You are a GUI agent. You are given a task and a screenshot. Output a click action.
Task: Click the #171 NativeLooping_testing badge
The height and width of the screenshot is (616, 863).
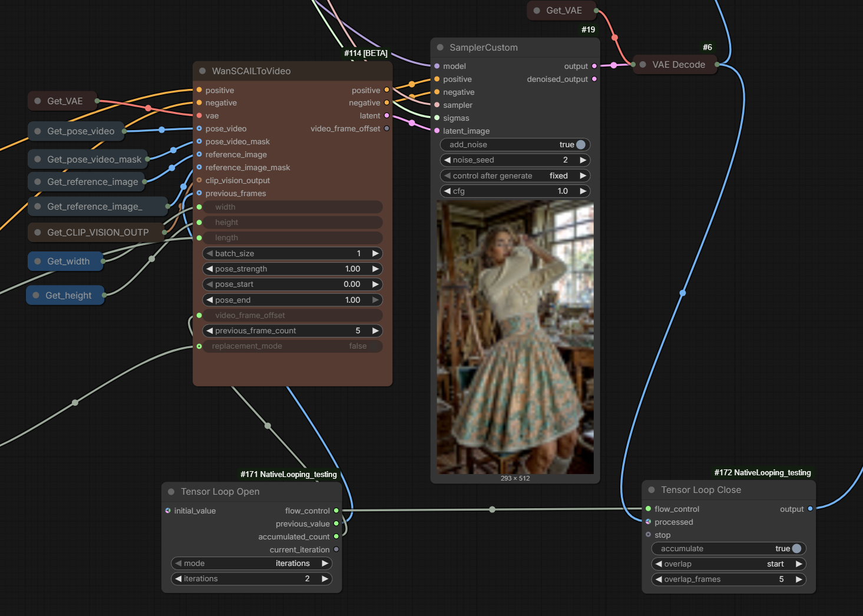[x=289, y=474]
